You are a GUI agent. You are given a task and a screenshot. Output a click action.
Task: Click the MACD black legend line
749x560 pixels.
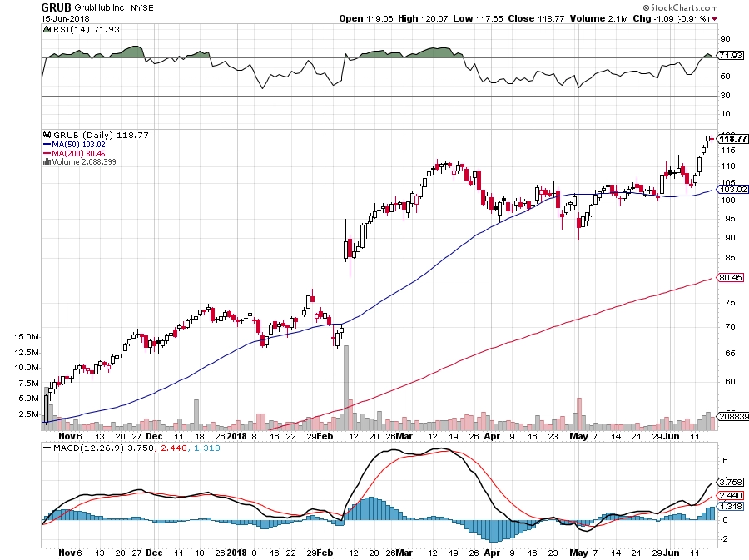(x=47, y=448)
